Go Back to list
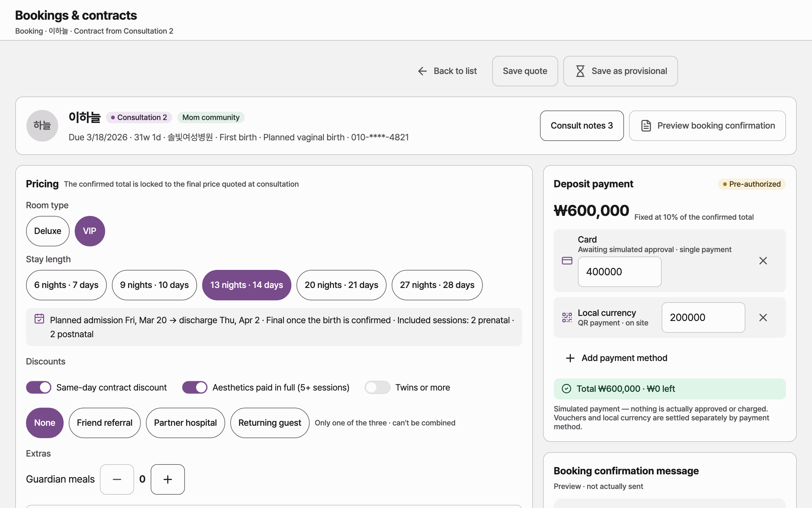This screenshot has height=508, width=812. click(447, 71)
